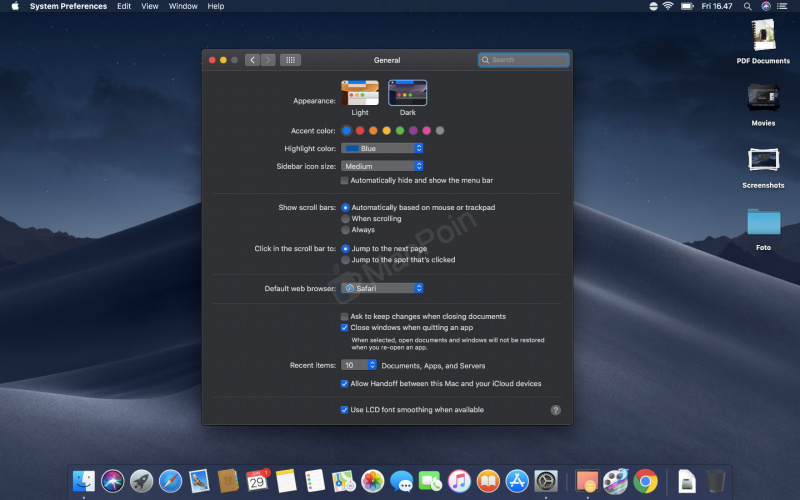This screenshot has height=500, width=800.
Task: Open the Edit menu
Action: coord(124,6)
